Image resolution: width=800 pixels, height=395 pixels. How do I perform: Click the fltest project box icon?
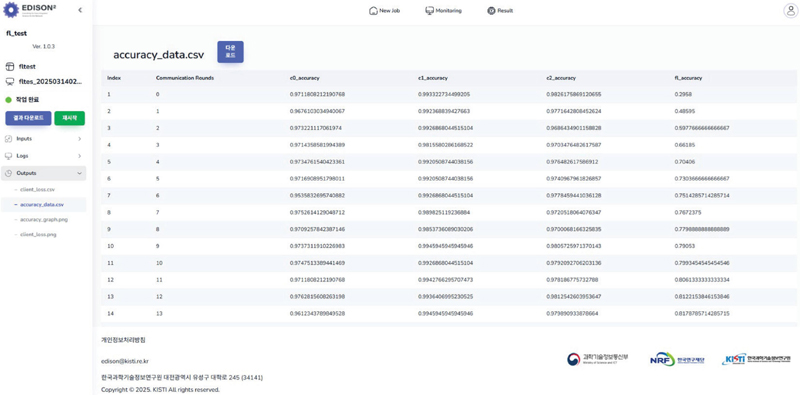tap(9, 66)
